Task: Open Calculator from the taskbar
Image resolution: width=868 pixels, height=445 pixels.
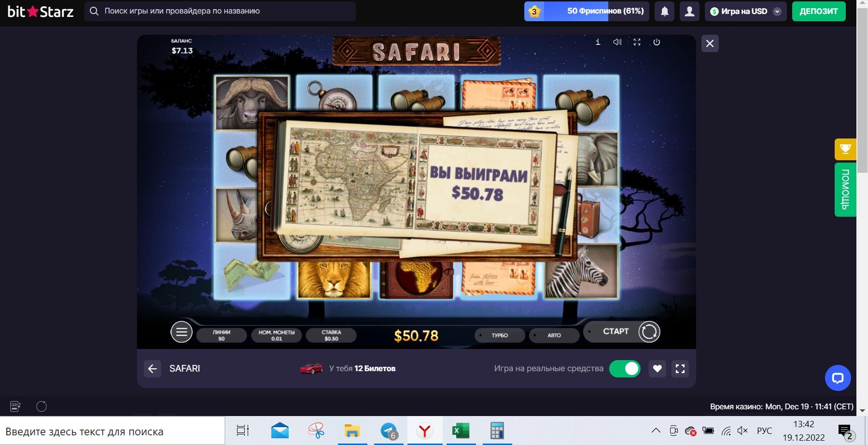Action: tap(497, 431)
